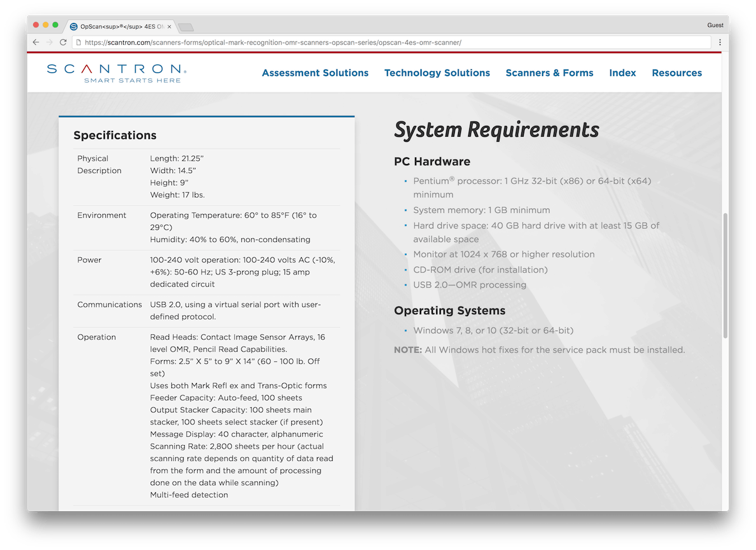Click the 'Weight: 17 lbs.' text

178,195
